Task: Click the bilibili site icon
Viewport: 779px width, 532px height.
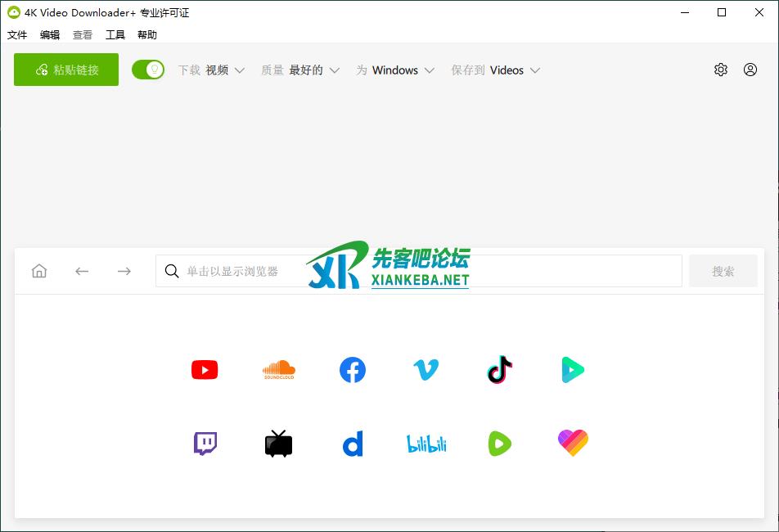Action: click(x=426, y=443)
